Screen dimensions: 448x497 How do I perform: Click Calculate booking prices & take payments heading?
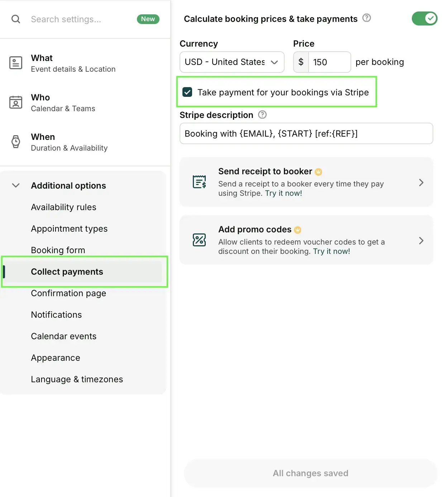click(x=271, y=19)
